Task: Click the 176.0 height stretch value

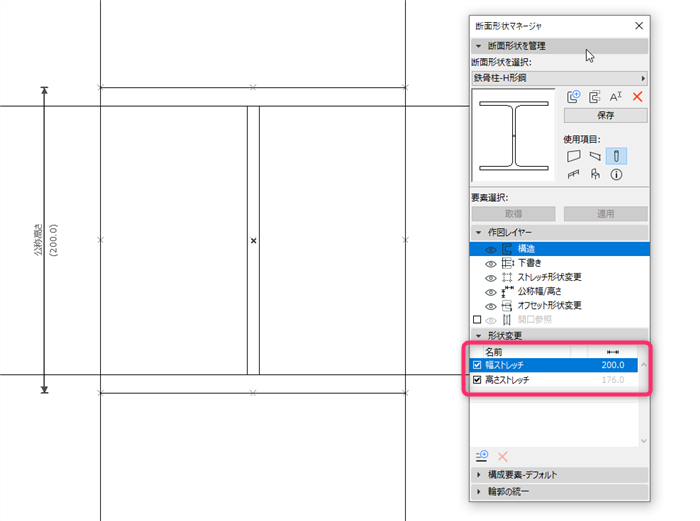Action: coord(612,380)
